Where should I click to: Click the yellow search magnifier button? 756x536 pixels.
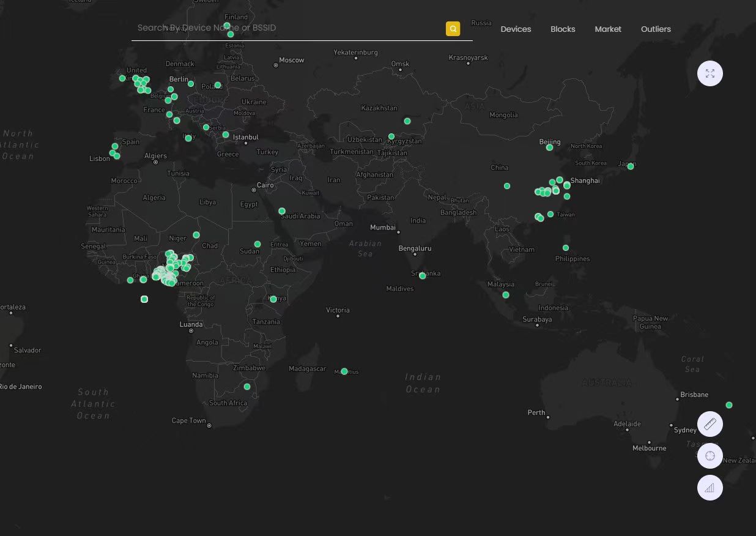tap(453, 29)
